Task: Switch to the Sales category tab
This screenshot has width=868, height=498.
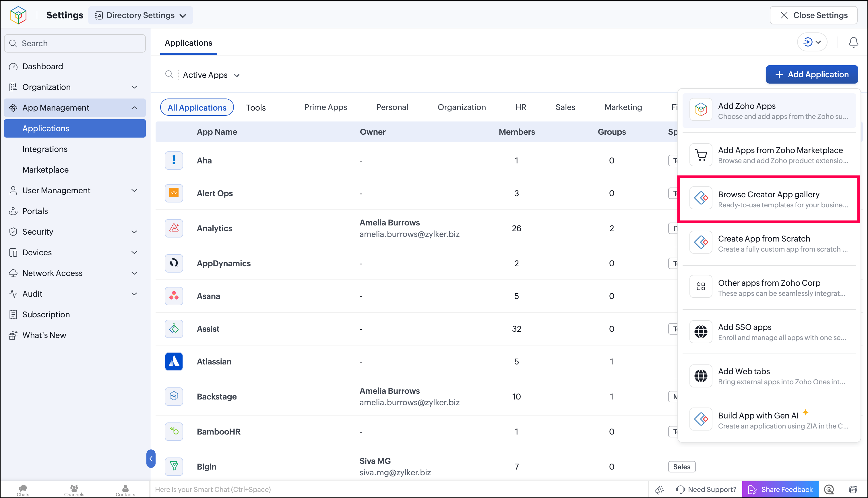Action: [565, 107]
